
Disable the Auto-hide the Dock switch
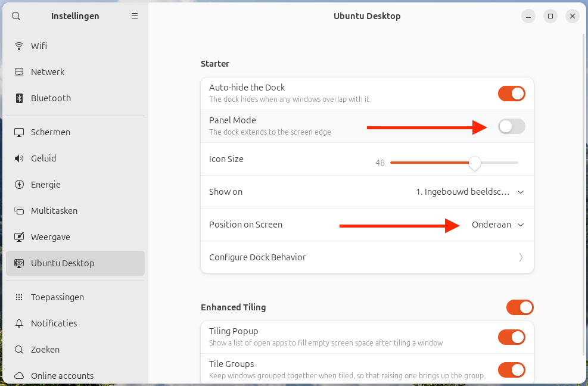pyautogui.click(x=511, y=94)
